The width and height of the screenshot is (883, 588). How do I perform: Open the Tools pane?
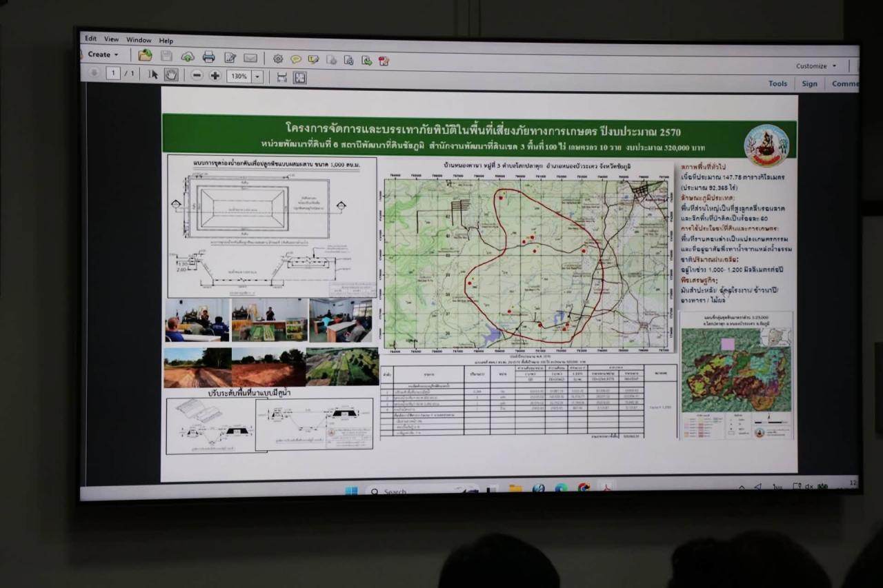777,83
